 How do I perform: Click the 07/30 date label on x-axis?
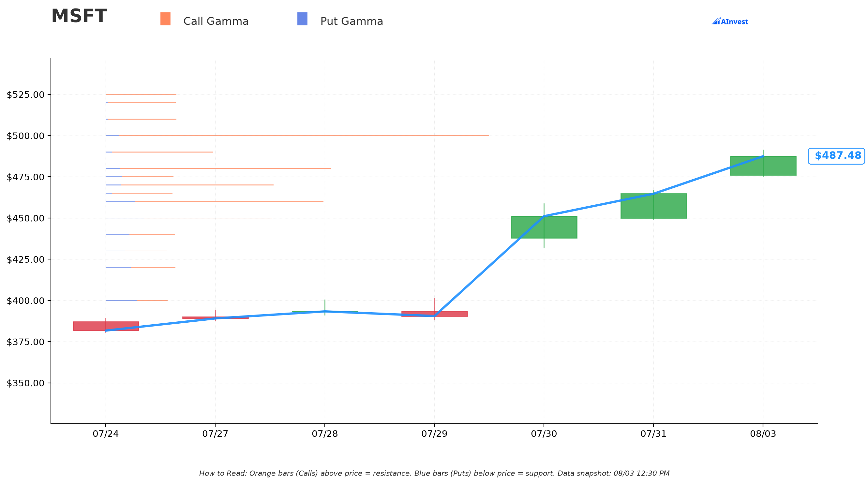pos(544,434)
